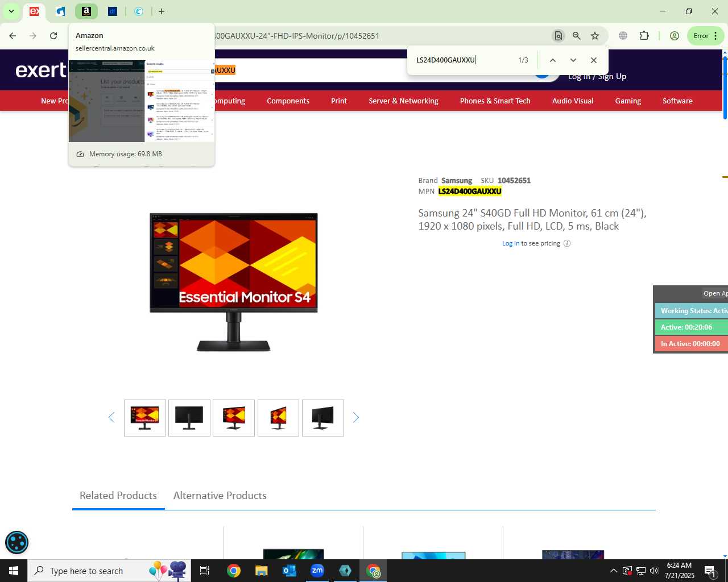
Task: Open Outlook from the taskbar
Action: [289, 571]
